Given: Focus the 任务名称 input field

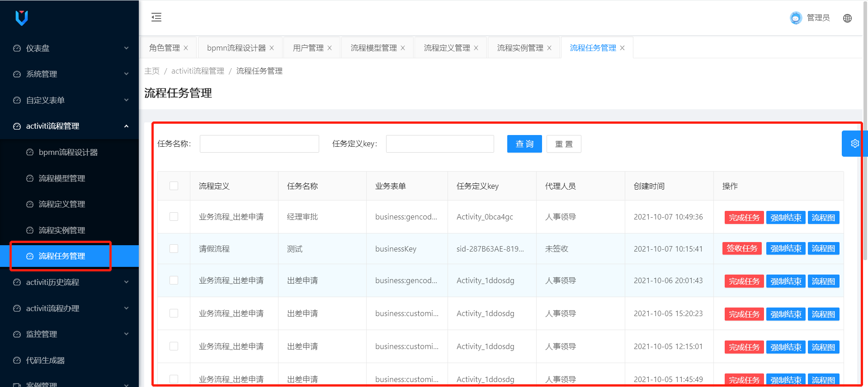Looking at the screenshot, I should click(259, 144).
